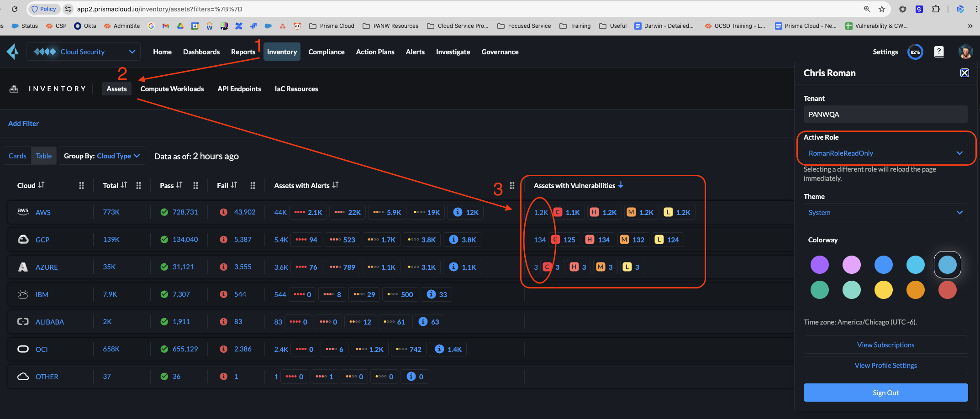Open Settings in top navigation
The height and width of the screenshot is (419, 980).
pyautogui.click(x=885, y=52)
